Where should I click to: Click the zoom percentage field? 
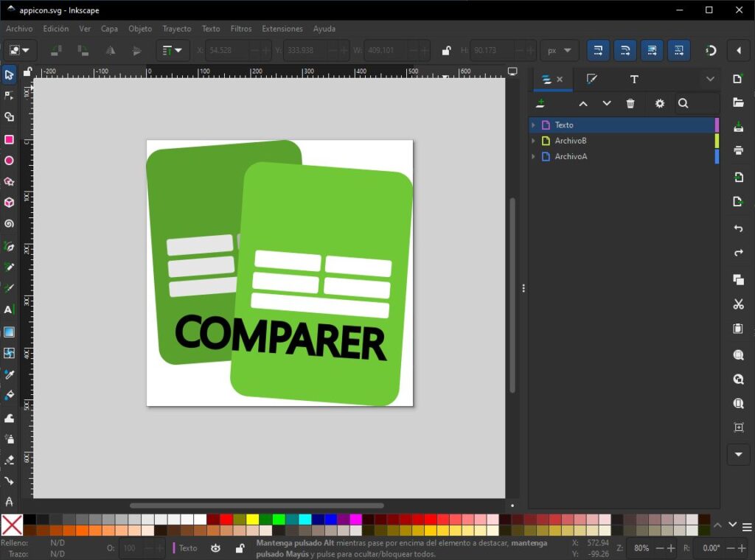coord(641,548)
